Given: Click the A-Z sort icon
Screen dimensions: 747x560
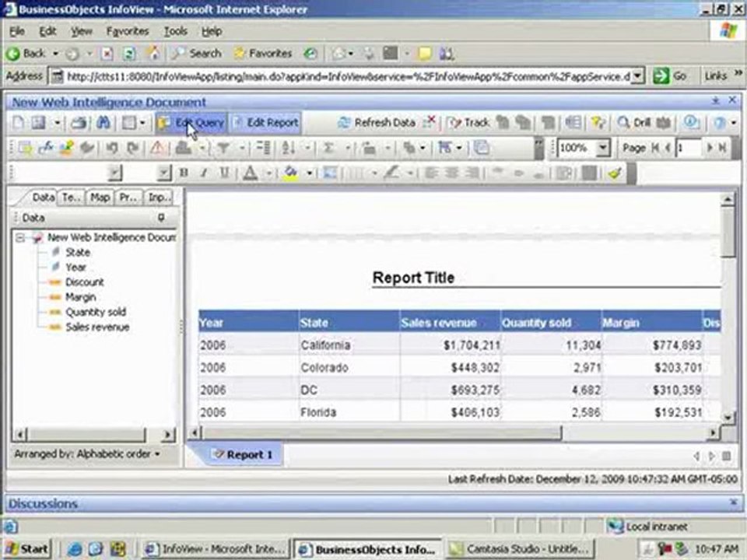Looking at the screenshot, I should point(288,148).
